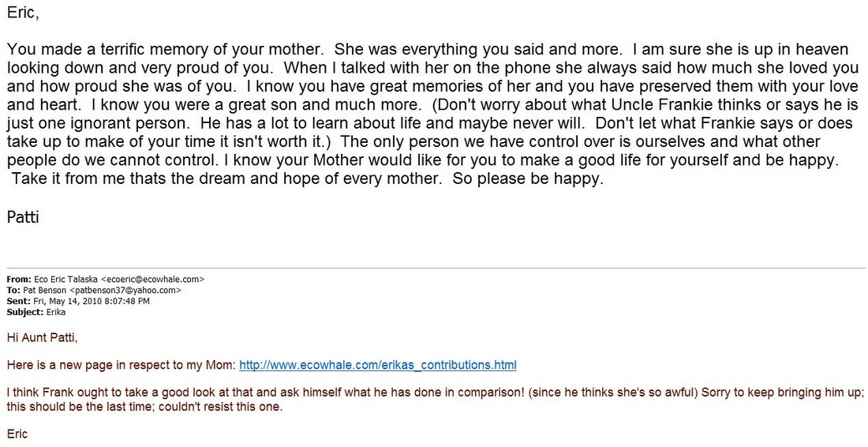The width and height of the screenshot is (868, 447).
Task: Click the 'Subject: Erika' line
Action: (36, 313)
